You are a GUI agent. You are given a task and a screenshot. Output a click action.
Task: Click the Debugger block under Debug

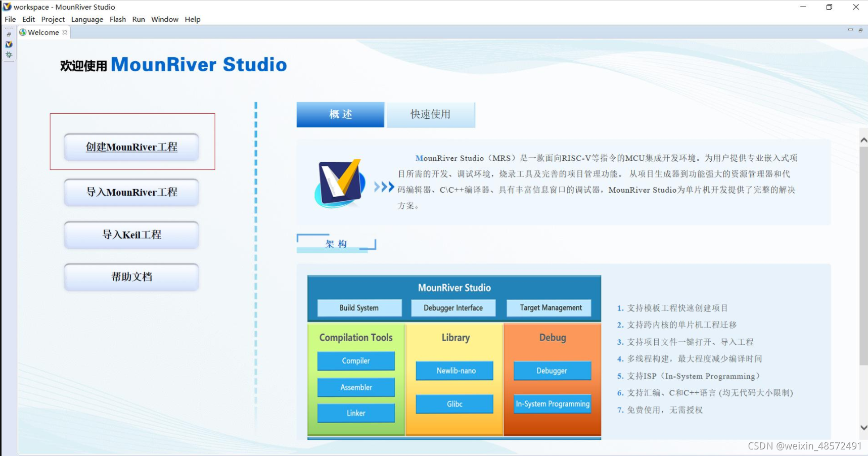tap(553, 371)
